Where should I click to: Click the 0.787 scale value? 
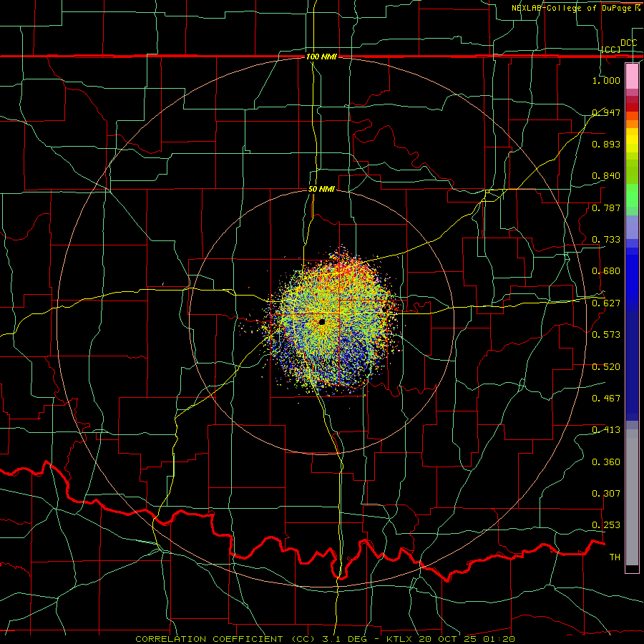tap(606, 208)
